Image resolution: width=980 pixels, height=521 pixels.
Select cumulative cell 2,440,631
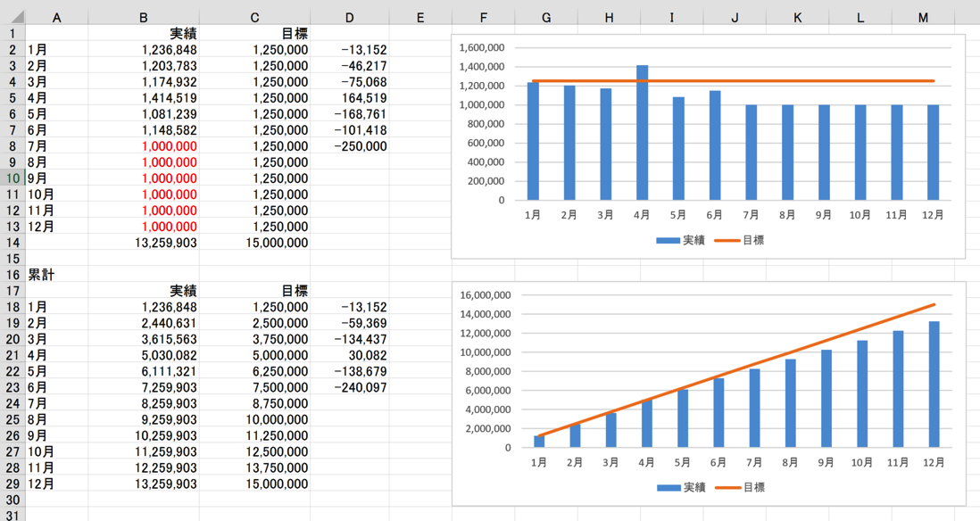pyautogui.click(x=144, y=323)
